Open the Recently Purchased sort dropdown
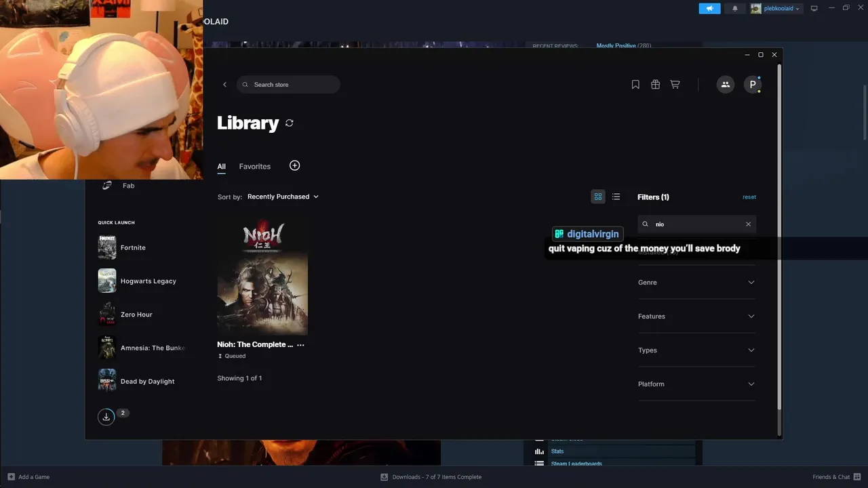Viewport: 868px width, 488px height. [x=283, y=197]
